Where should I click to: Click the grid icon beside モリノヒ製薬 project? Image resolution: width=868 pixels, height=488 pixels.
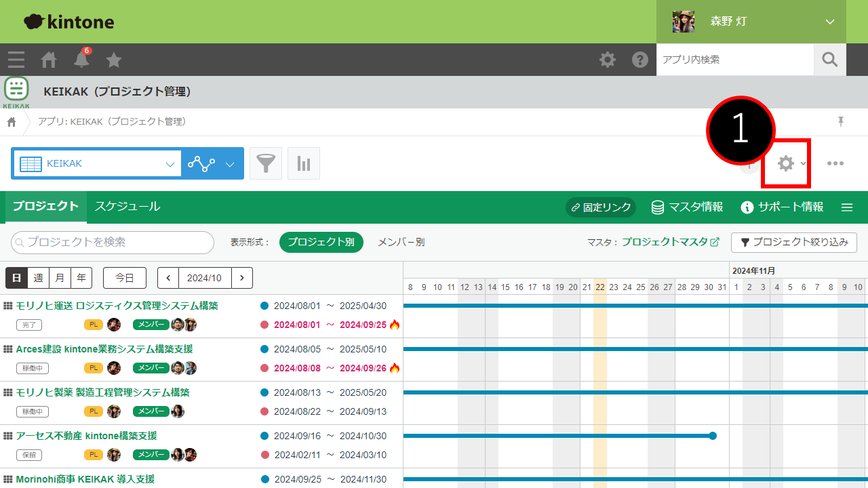pyautogui.click(x=8, y=392)
